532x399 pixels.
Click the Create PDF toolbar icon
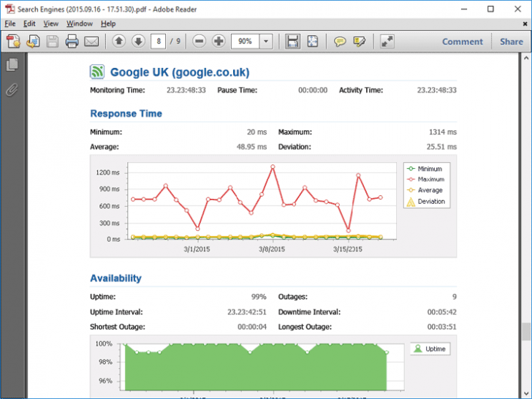point(13,42)
